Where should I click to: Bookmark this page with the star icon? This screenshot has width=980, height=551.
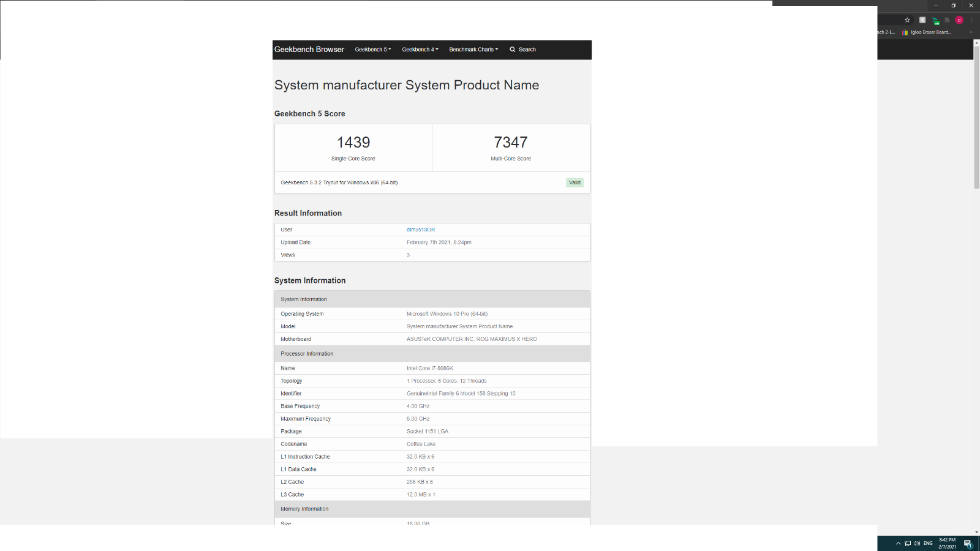point(907,20)
